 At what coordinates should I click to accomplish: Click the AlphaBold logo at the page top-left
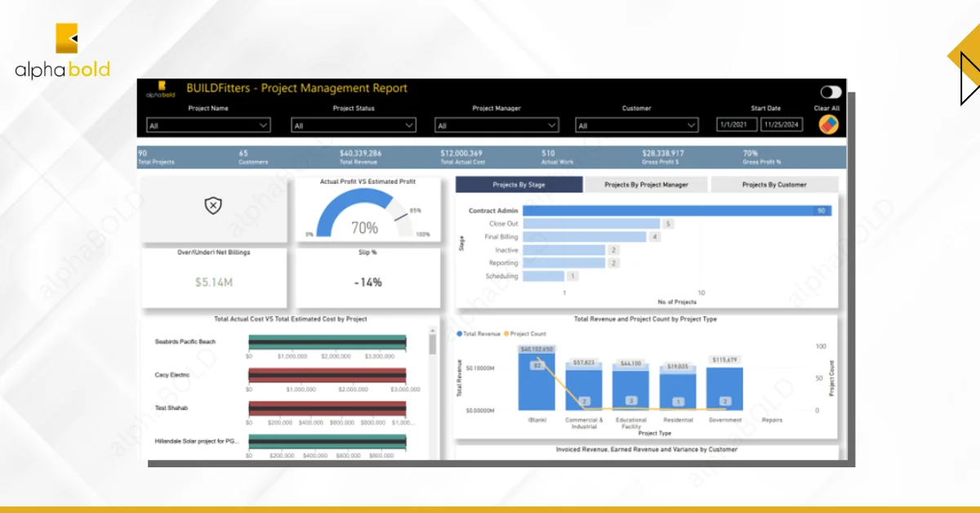coord(62,51)
